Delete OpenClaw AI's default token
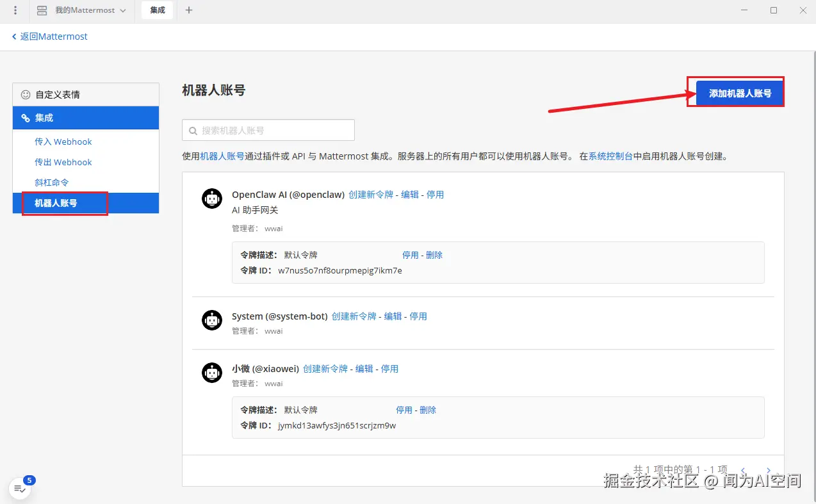Image resolution: width=816 pixels, height=504 pixels. pos(434,255)
